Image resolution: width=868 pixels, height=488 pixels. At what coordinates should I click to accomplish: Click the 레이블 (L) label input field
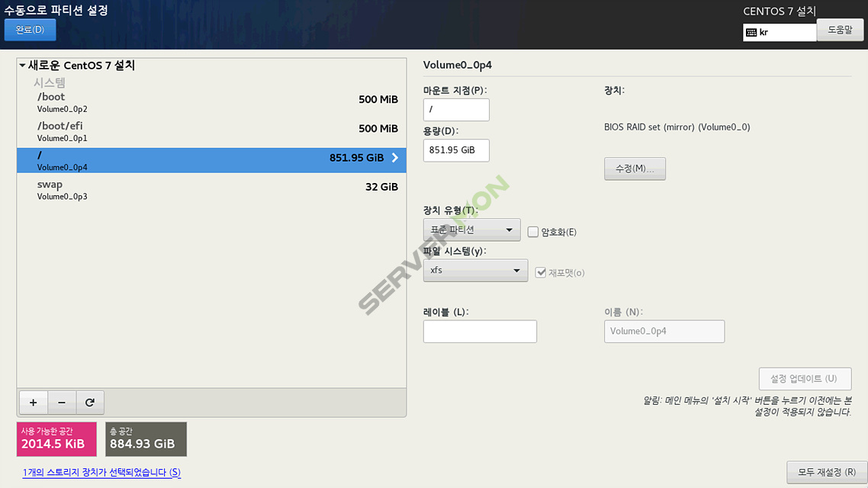click(x=480, y=332)
